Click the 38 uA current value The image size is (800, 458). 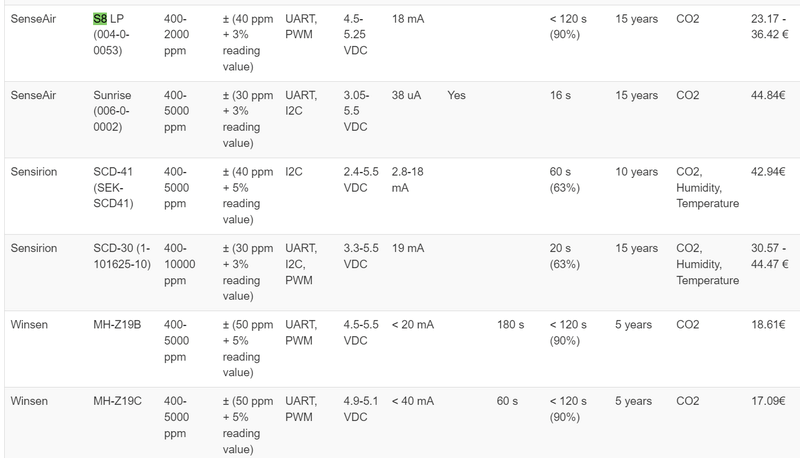(x=406, y=95)
